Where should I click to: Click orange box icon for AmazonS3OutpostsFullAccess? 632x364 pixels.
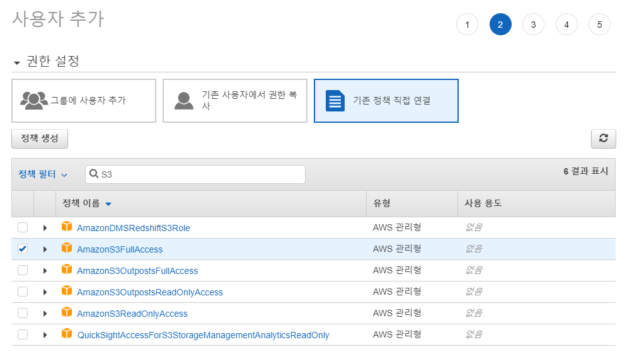[67, 270]
